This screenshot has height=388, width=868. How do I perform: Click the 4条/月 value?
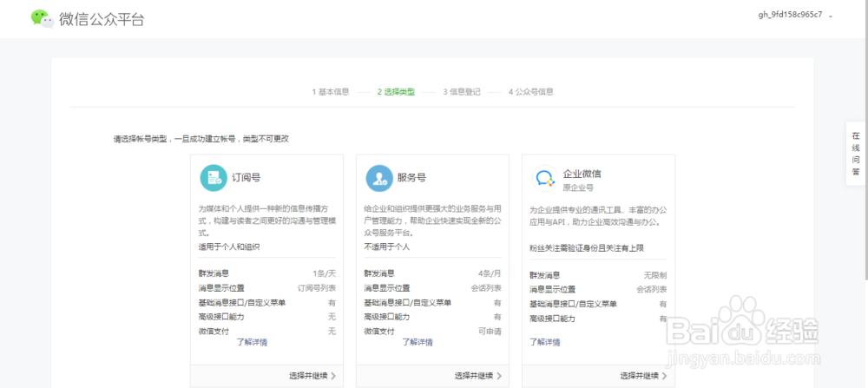coord(490,273)
